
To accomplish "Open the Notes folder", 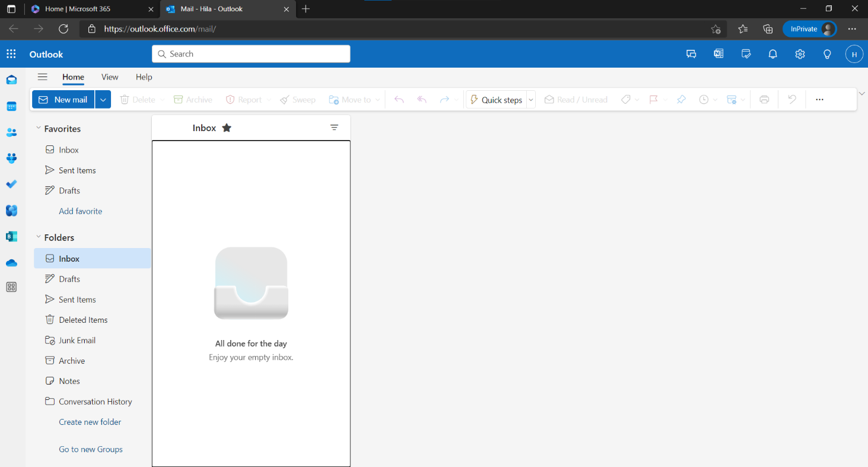I will tap(92, 381).
